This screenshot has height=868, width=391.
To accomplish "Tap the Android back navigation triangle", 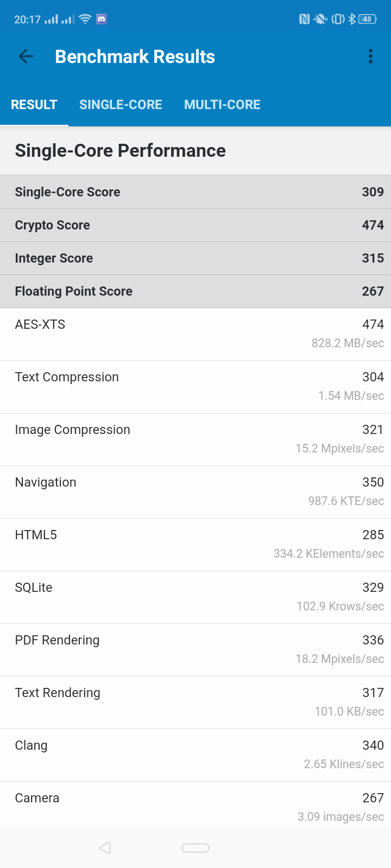I will tap(105, 847).
